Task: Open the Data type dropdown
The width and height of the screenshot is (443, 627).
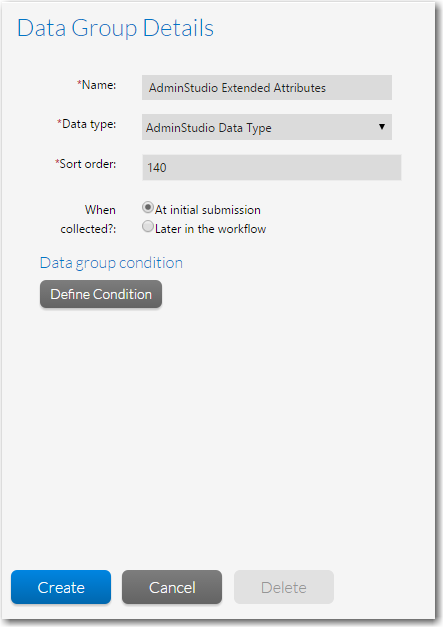Action: click(267, 127)
